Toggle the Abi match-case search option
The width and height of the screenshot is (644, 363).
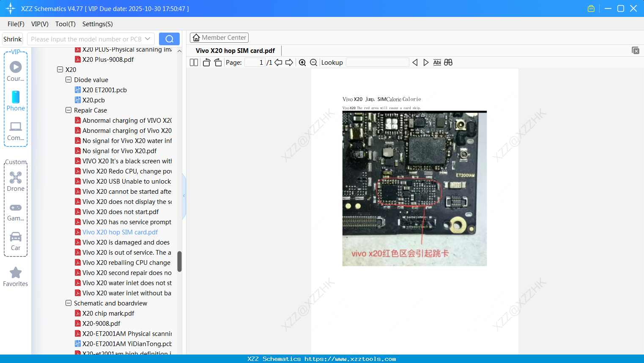coord(437,63)
